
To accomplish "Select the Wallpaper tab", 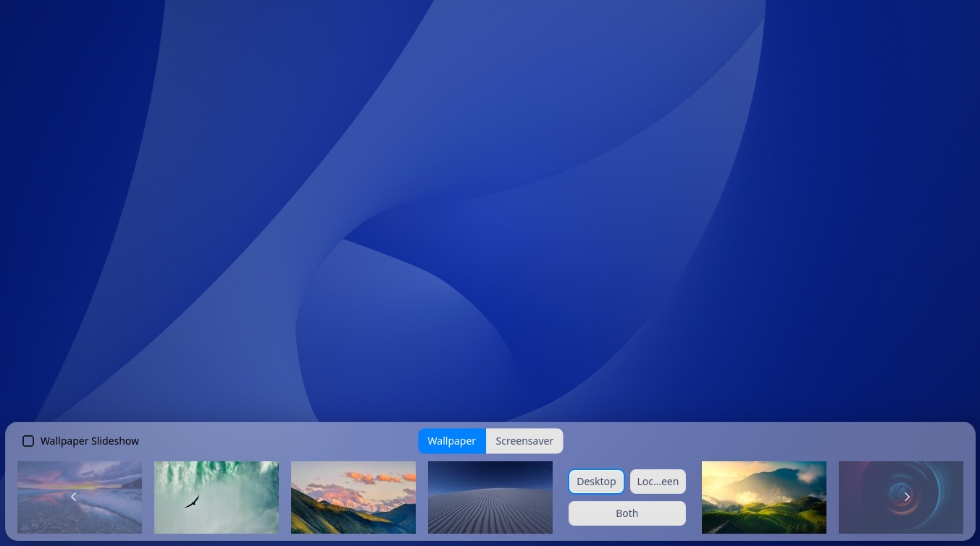I will tap(451, 441).
